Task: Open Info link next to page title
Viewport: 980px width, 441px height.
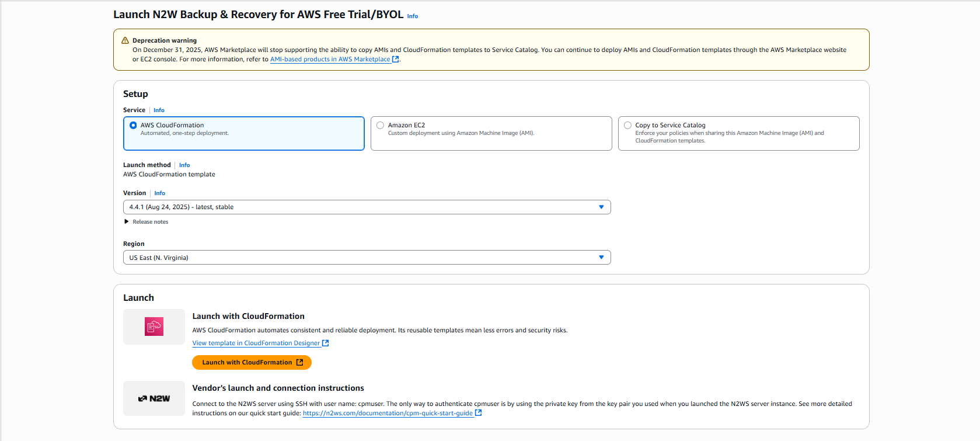Action: point(413,16)
